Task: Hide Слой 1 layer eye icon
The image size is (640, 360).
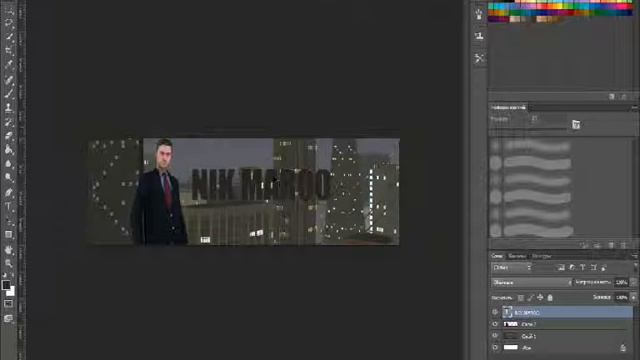Action: tap(495, 336)
